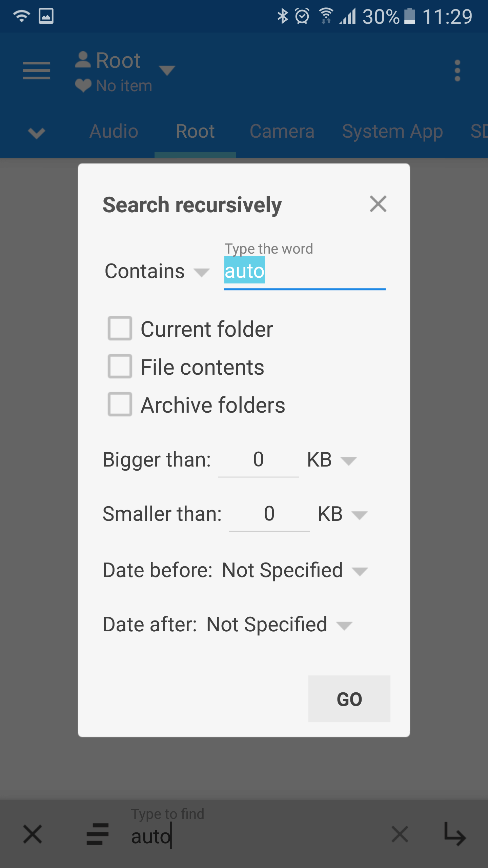Enable the Current folder checkbox
This screenshot has height=868, width=488.
pos(120,328)
